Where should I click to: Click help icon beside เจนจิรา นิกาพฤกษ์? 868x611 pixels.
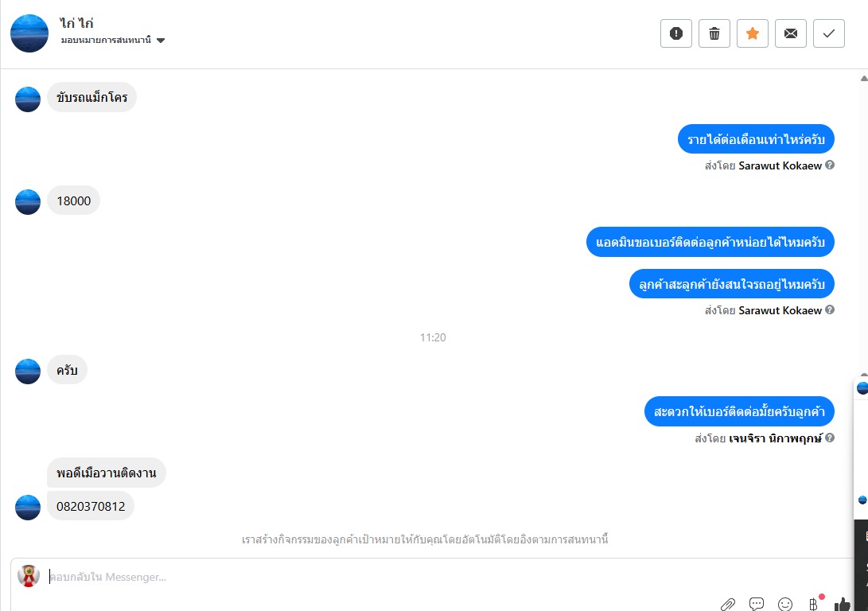(830, 438)
